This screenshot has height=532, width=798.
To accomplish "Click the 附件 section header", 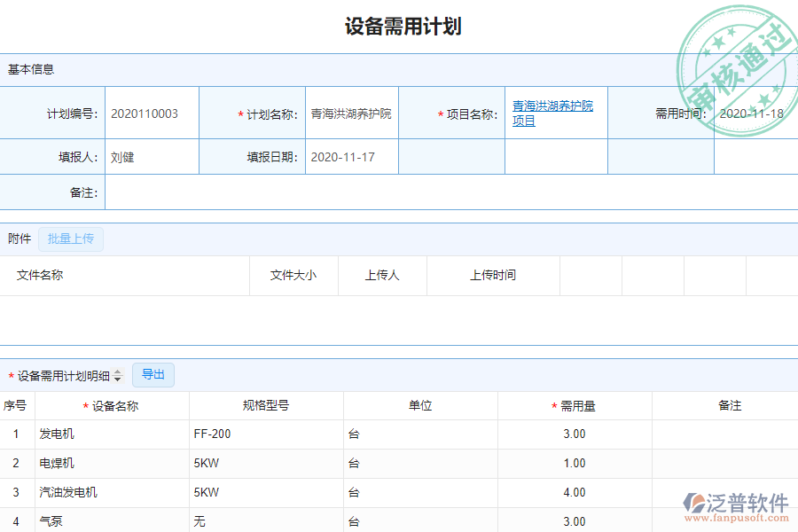I will (x=18, y=239).
